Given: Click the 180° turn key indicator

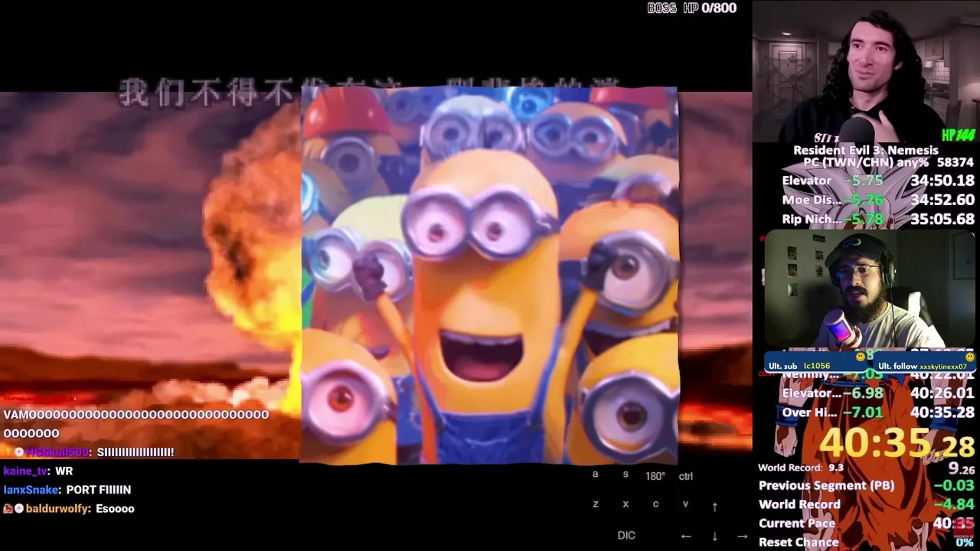Looking at the screenshot, I should pyautogui.click(x=655, y=476).
